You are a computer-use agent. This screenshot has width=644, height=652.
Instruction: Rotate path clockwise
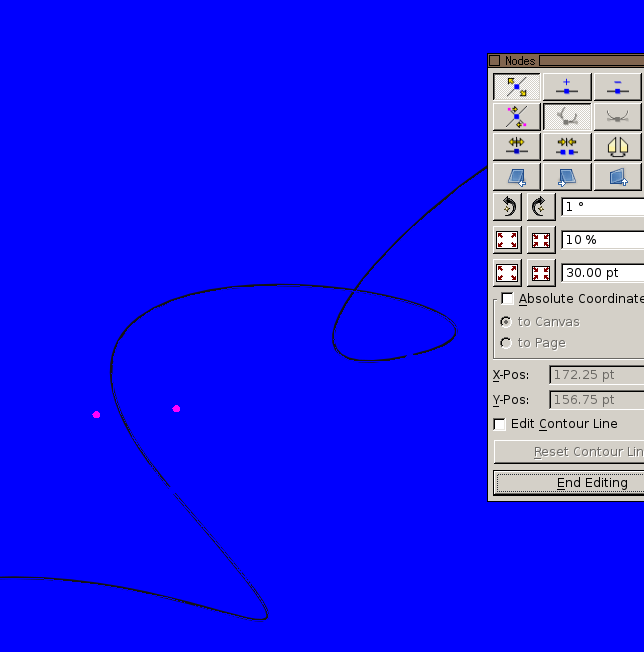[x=540, y=207]
